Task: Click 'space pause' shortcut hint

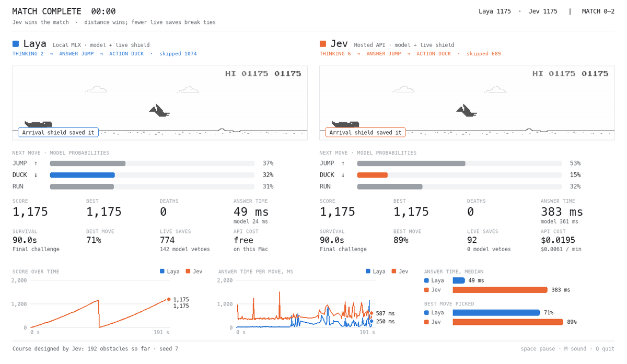Action: 538,348
